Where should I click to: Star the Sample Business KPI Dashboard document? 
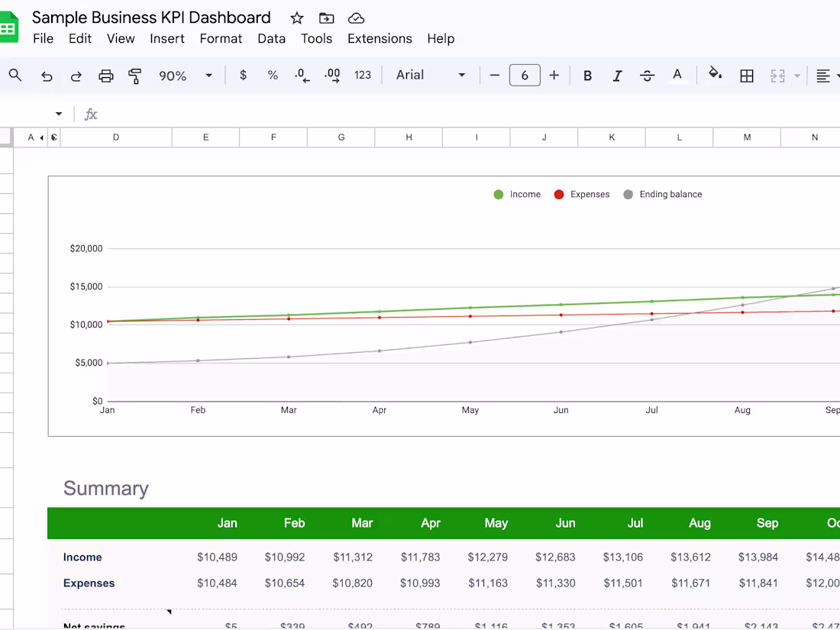coord(297,18)
